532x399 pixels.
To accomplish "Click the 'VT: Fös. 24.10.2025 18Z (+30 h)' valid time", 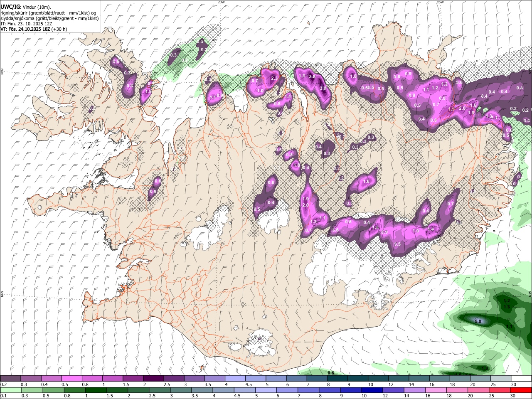I will [34, 29].
